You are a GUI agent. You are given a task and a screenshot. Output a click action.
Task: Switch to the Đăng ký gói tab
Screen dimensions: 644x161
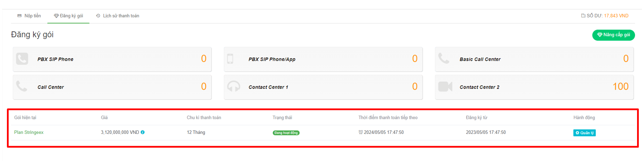point(69,16)
